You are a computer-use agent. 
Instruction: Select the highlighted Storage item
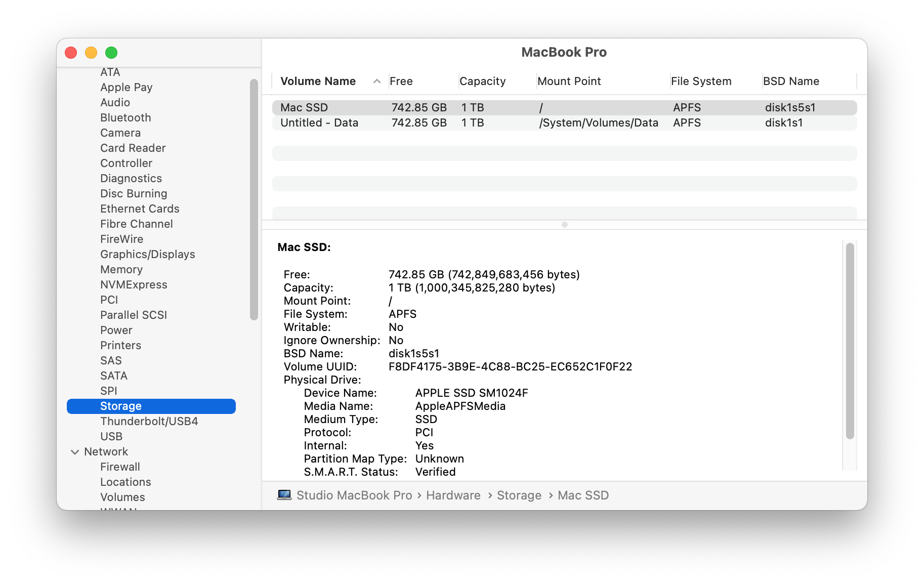151,406
